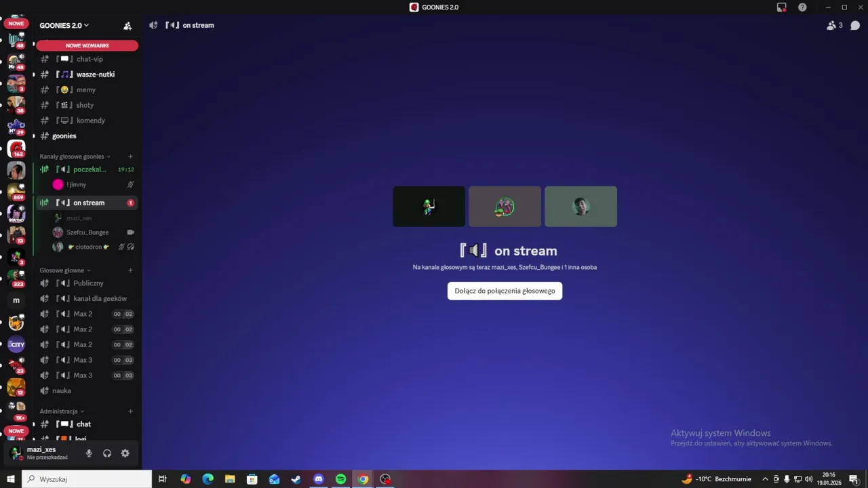
Task: Click the Windows Start button
Action: pyautogui.click(x=11, y=479)
